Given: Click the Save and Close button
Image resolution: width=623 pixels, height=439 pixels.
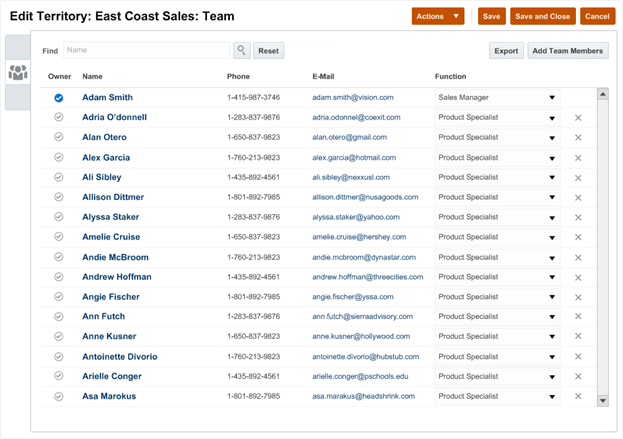Looking at the screenshot, I should point(542,17).
